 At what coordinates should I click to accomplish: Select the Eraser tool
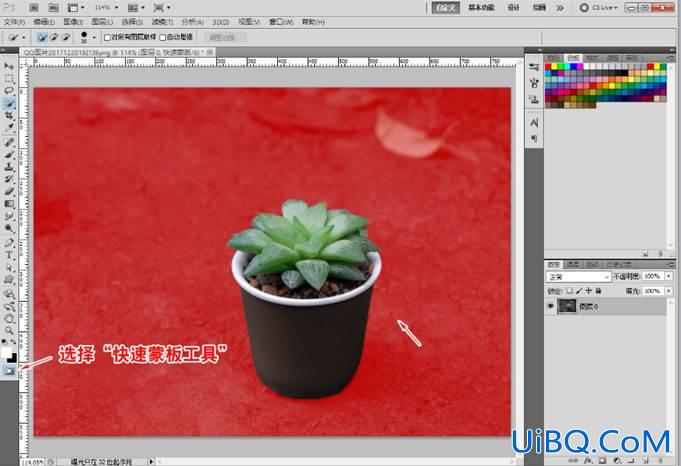9,191
